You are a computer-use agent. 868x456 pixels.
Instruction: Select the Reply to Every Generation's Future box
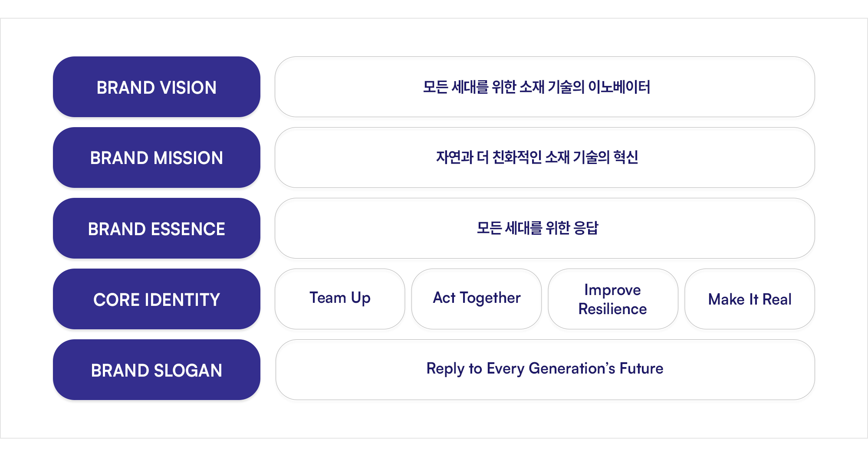tap(545, 370)
